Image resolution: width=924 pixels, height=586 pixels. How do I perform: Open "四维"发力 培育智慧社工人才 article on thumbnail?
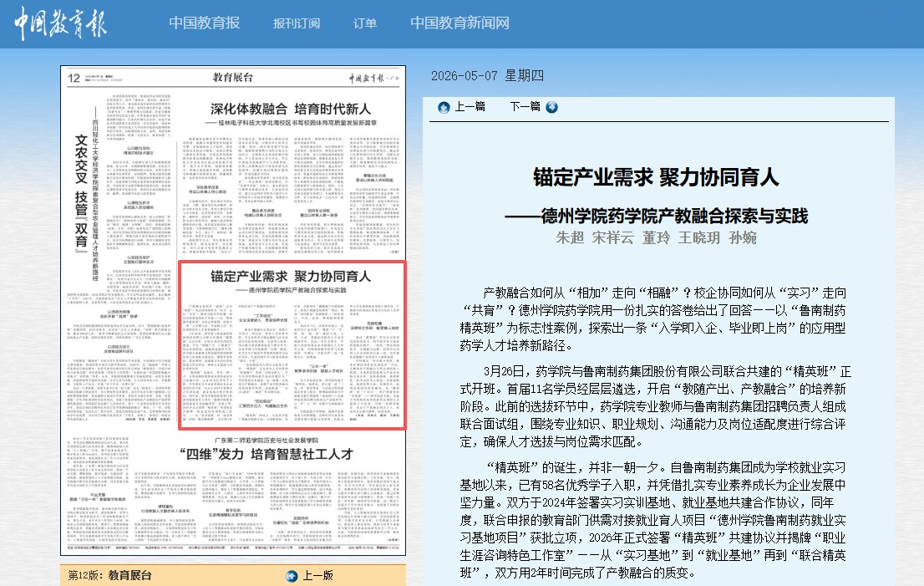[267, 454]
